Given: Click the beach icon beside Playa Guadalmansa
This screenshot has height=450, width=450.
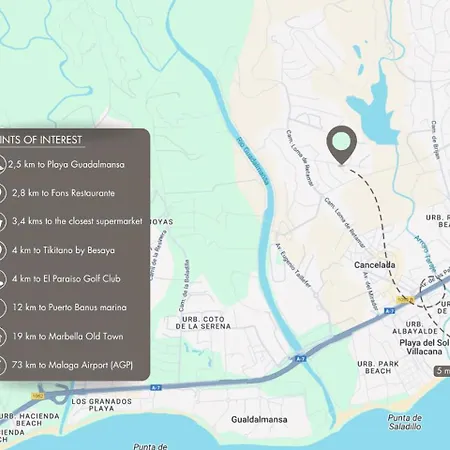Looking at the screenshot, I should [2, 164].
